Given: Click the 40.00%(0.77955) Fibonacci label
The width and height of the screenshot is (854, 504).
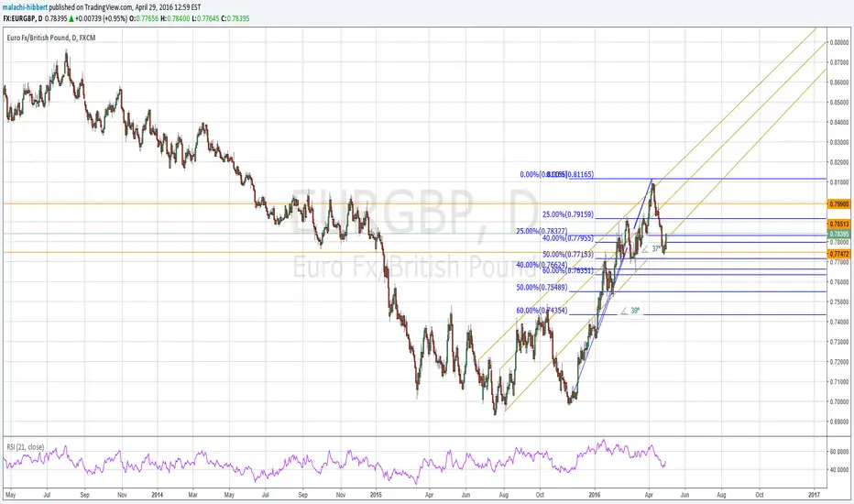Looking at the screenshot, I should click(x=568, y=238).
